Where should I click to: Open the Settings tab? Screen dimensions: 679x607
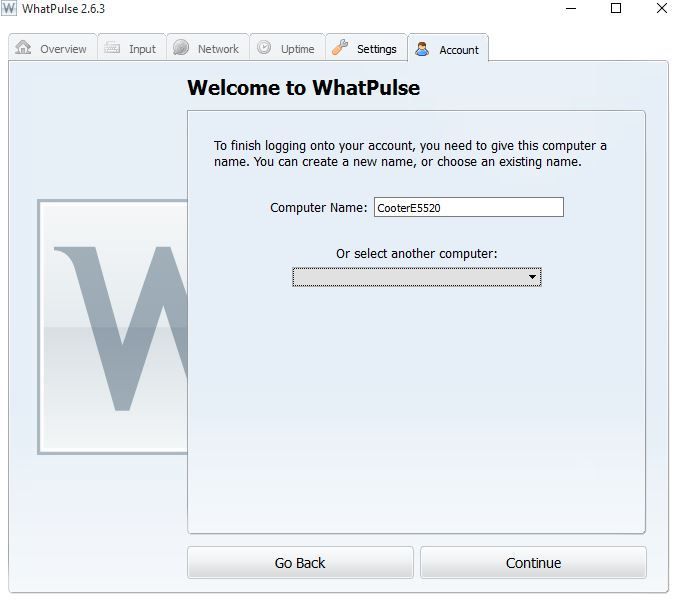click(x=366, y=48)
